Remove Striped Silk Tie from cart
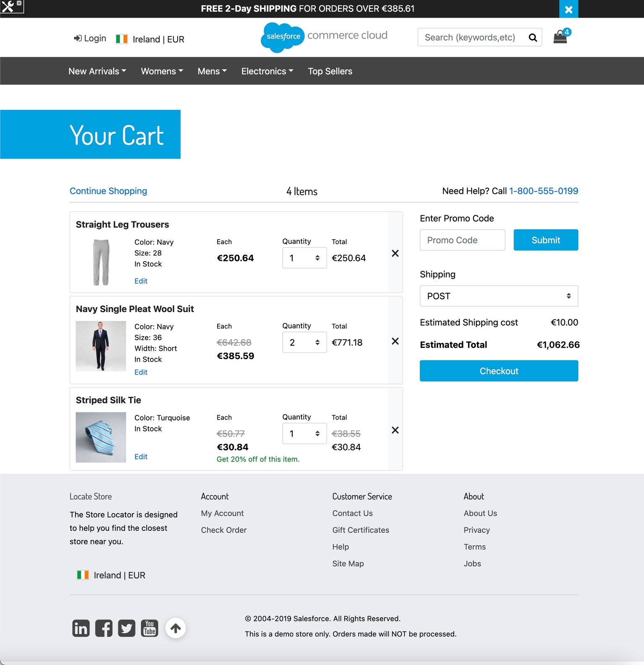 coord(395,430)
